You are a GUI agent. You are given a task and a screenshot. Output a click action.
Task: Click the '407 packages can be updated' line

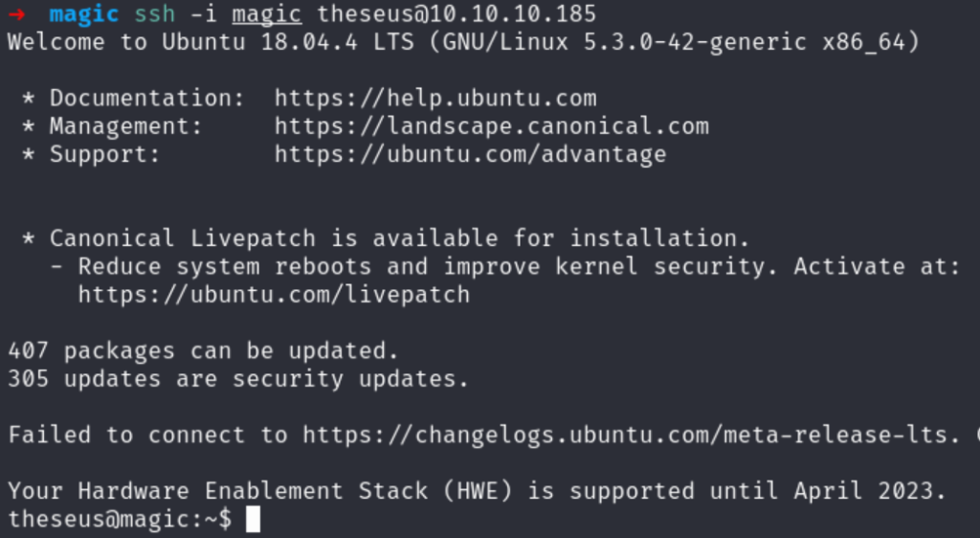pos(203,350)
